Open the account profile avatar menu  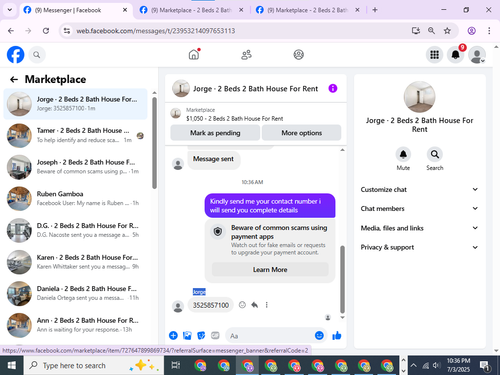click(x=477, y=55)
